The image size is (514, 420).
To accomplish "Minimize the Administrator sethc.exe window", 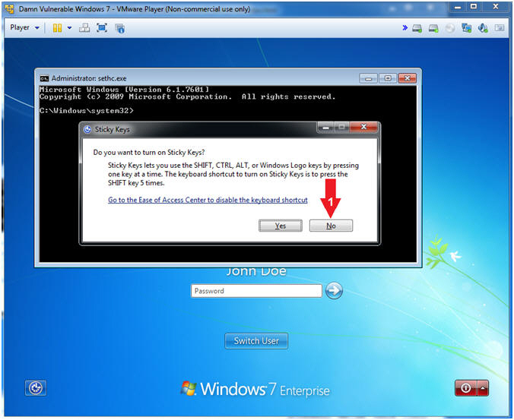I will [x=369, y=78].
